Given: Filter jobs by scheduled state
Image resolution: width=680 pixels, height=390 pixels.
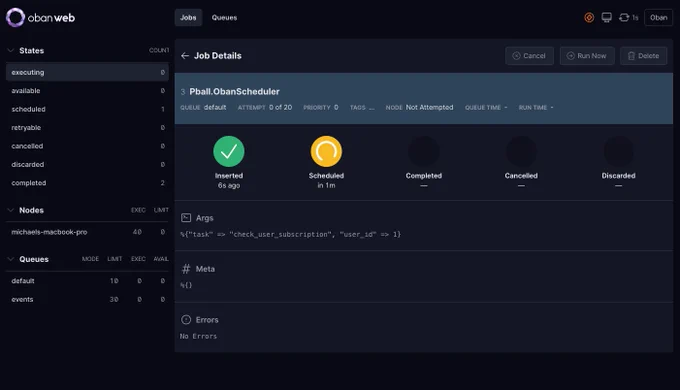Looking at the screenshot, I should point(87,109).
